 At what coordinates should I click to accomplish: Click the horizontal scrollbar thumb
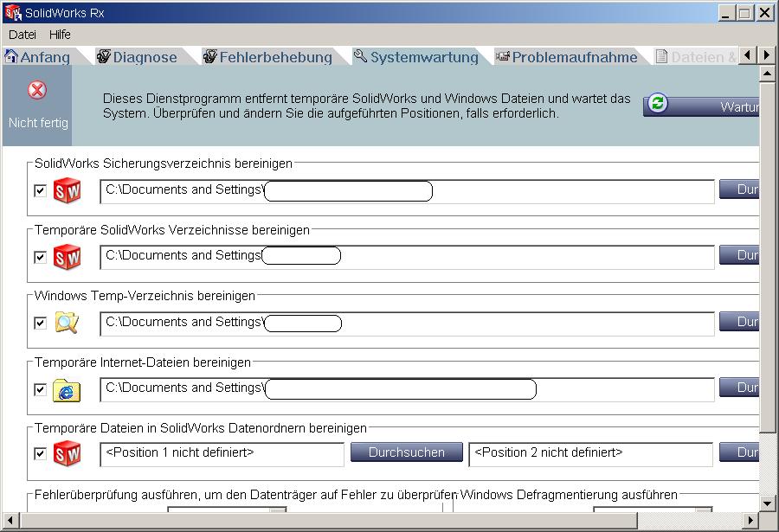328,521
